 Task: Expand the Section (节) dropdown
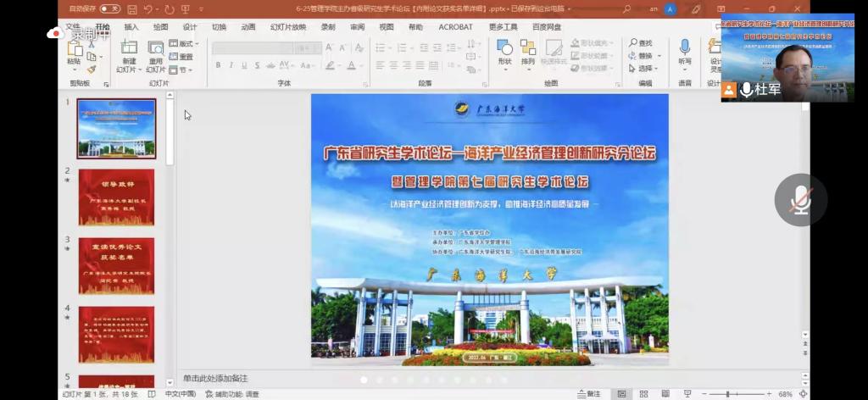click(x=181, y=69)
